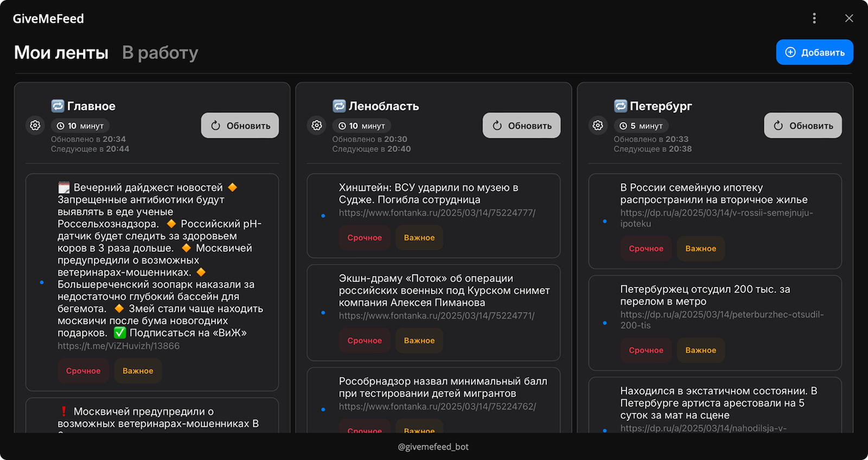Tag Экшн-драму «Поток» item as Срочное

365,341
